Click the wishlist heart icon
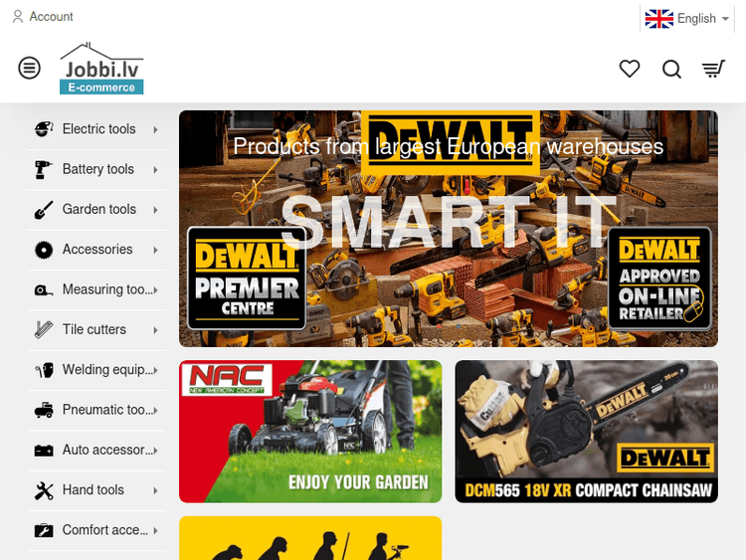The width and height of the screenshot is (746, 560). [630, 69]
